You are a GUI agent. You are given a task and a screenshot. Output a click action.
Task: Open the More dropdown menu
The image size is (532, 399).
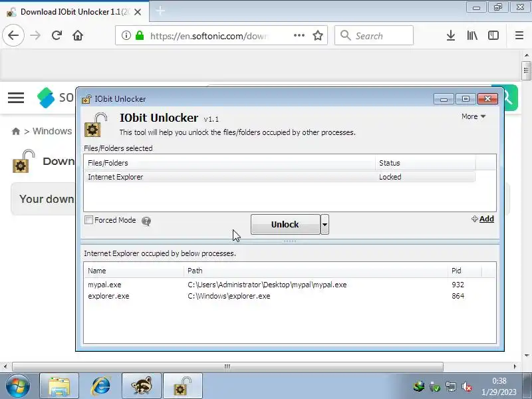click(x=473, y=116)
